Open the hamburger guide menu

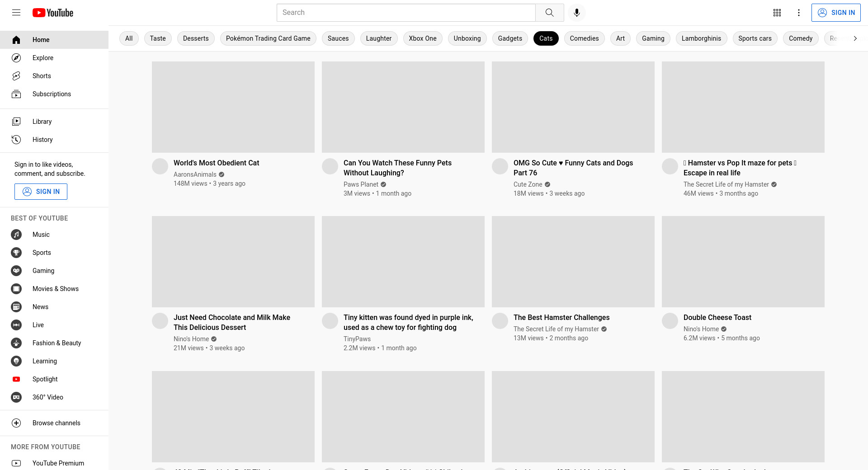pos(16,13)
